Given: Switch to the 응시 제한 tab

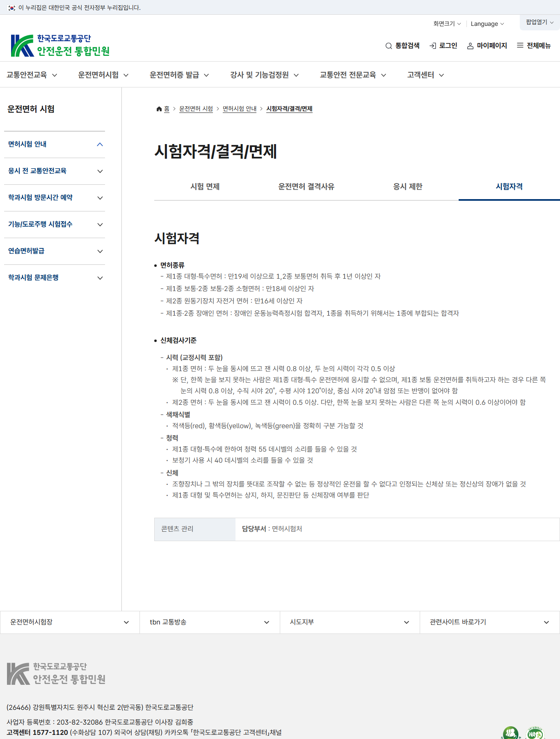Looking at the screenshot, I should pos(408,187).
